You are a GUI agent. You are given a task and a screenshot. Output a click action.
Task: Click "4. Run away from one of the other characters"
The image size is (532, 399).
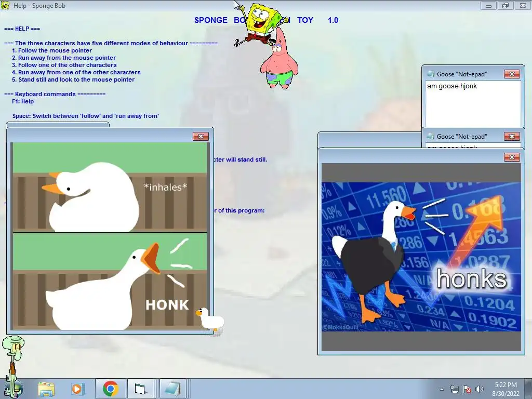click(x=76, y=72)
